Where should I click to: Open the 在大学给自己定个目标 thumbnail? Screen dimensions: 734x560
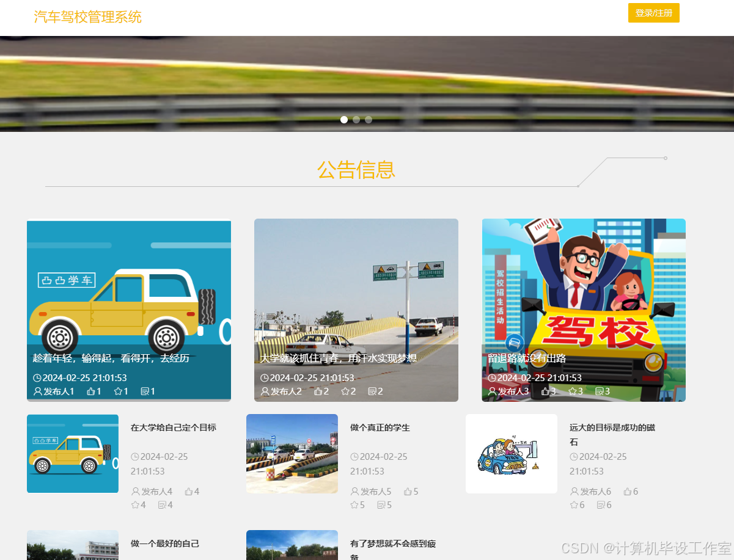pyautogui.click(x=73, y=454)
